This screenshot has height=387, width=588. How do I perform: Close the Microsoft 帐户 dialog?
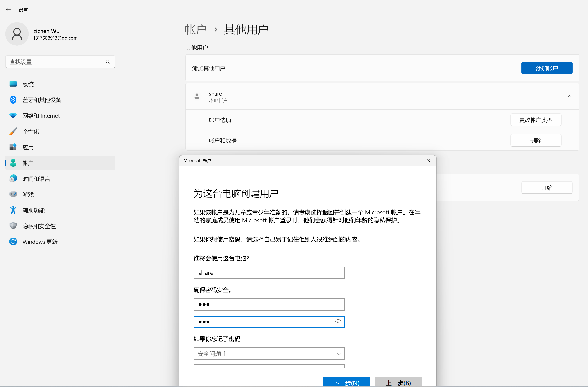(428, 161)
